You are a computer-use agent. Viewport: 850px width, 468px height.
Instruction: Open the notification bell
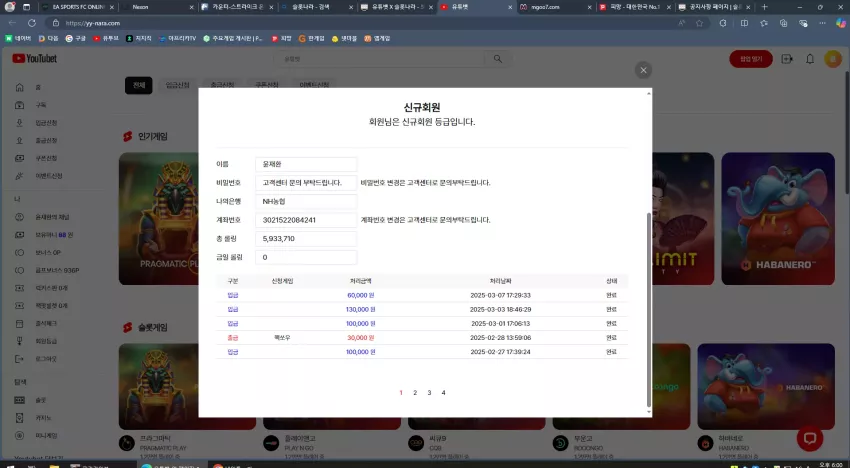(x=810, y=59)
